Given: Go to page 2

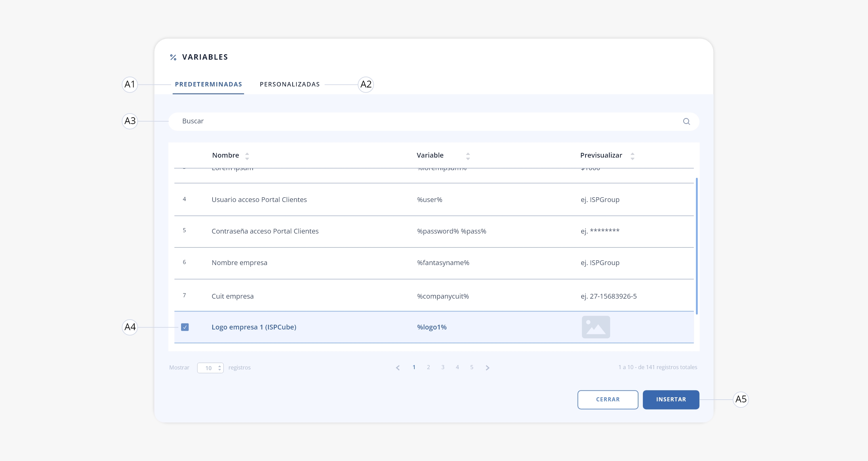Looking at the screenshot, I should pyautogui.click(x=429, y=367).
